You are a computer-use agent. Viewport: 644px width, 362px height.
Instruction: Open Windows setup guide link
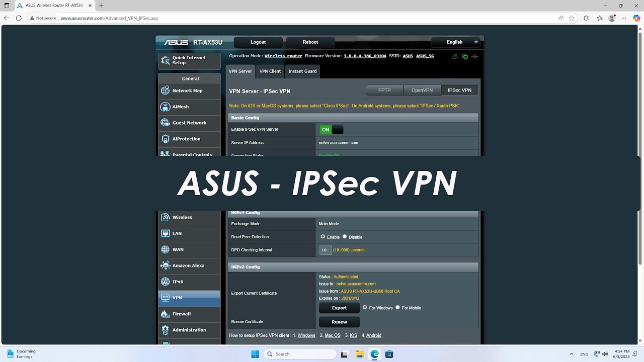(x=306, y=335)
